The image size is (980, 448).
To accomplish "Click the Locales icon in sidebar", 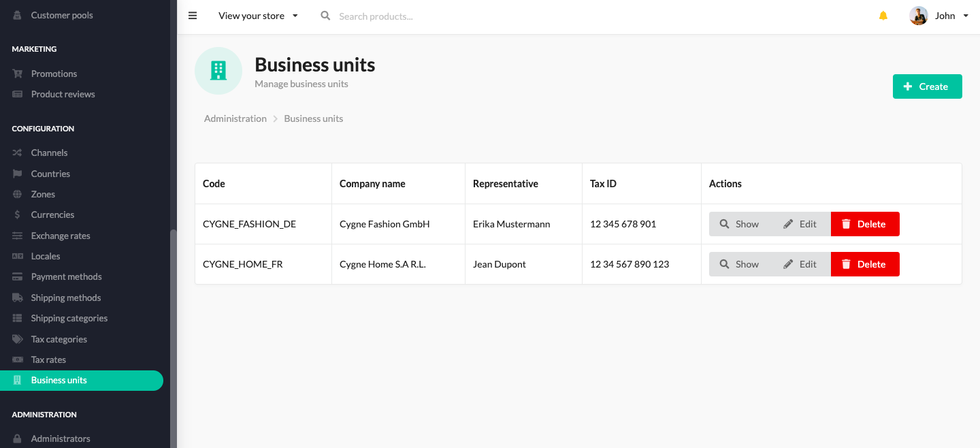I will point(18,256).
